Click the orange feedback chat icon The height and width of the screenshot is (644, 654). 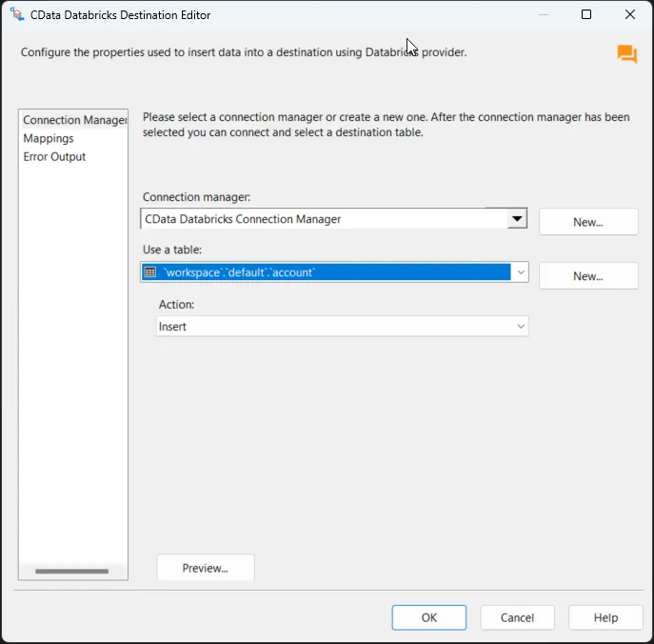click(x=626, y=54)
